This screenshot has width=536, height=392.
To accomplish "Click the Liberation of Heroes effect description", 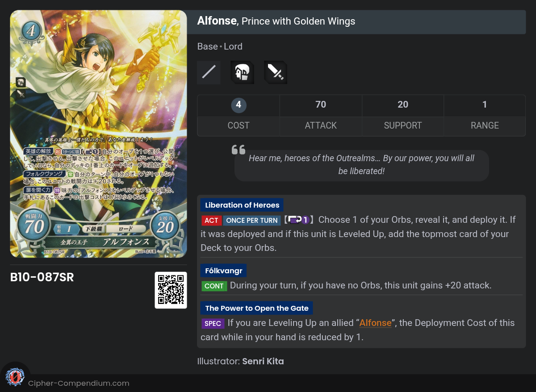I will point(359,234).
